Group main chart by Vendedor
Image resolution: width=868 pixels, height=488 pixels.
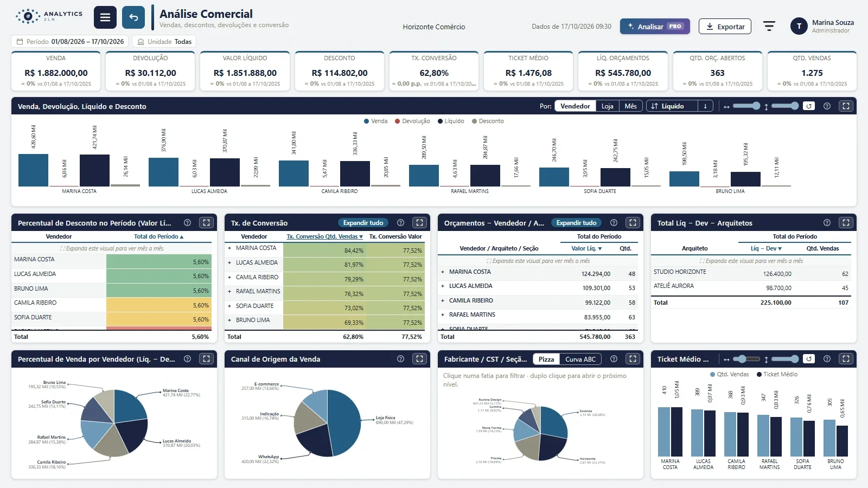[x=575, y=106]
